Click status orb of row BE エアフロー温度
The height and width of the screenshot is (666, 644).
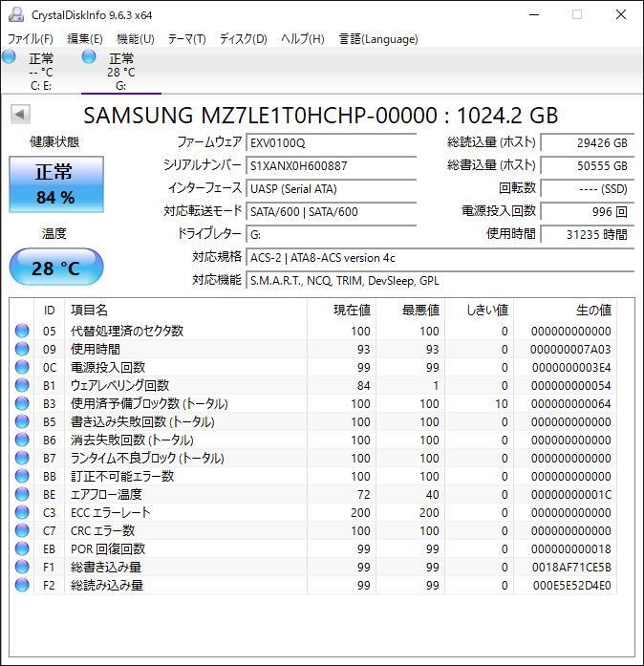tap(22, 494)
